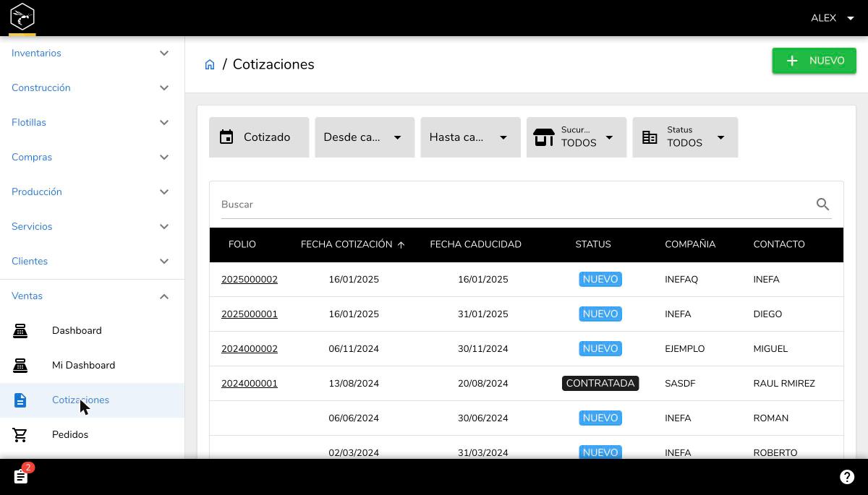Sort by COMPAÑIA column header
The image size is (868, 495).
tap(690, 244)
